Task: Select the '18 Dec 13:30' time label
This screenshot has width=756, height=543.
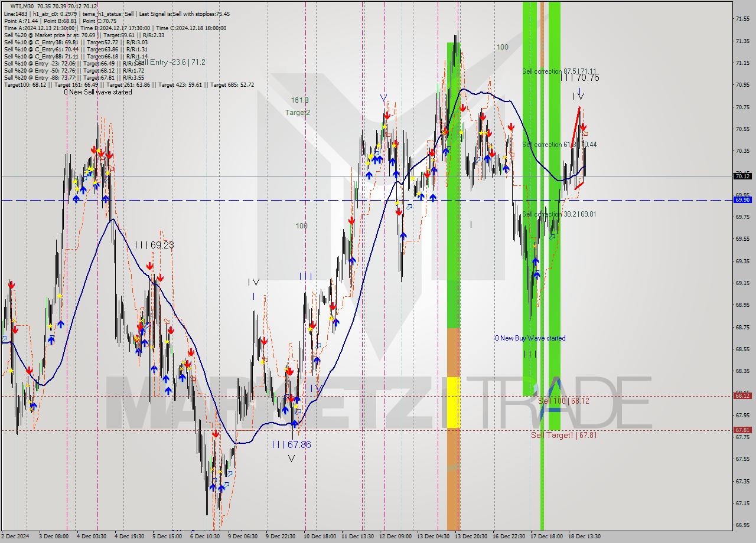Action: pos(584,537)
